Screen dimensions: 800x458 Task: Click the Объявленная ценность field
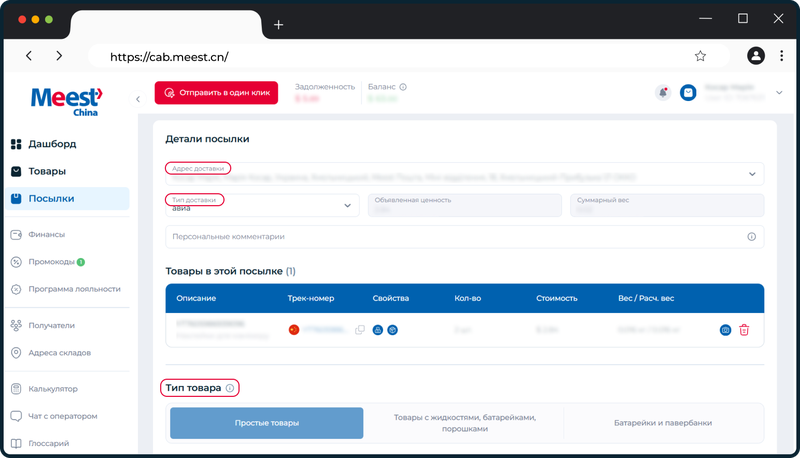465,205
